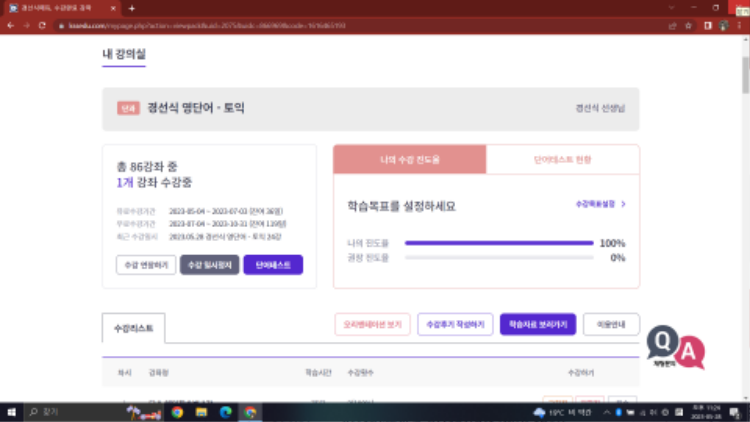
Task: Open 학습자료 보러가기 button
Action: coord(538,325)
